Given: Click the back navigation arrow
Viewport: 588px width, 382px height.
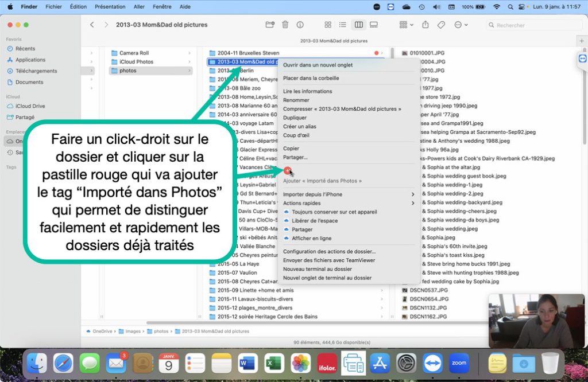Looking at the screenshot, I should (x=92, y=25).
